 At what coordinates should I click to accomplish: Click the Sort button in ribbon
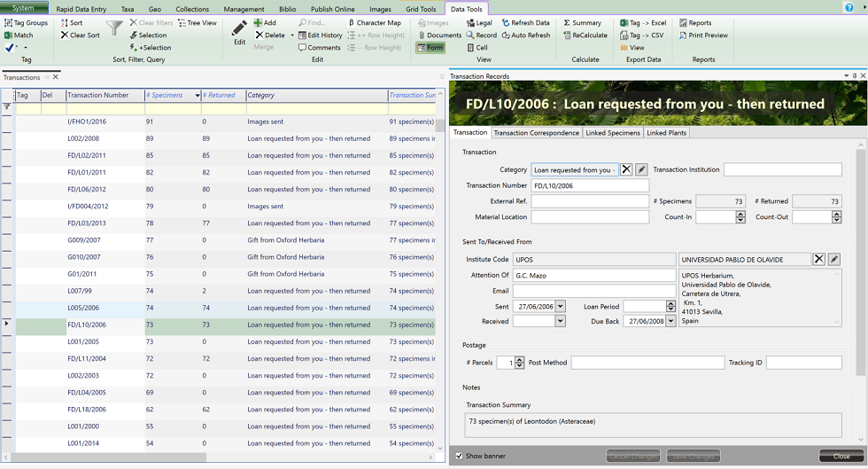[x=72, y=23]
